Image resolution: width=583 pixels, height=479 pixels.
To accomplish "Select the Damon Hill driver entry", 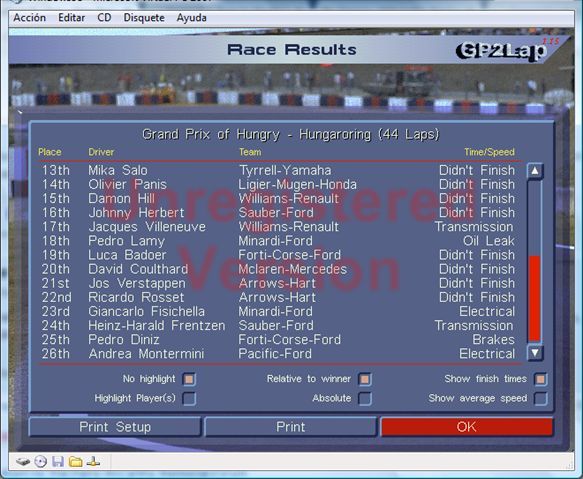I will coord(121,199).
